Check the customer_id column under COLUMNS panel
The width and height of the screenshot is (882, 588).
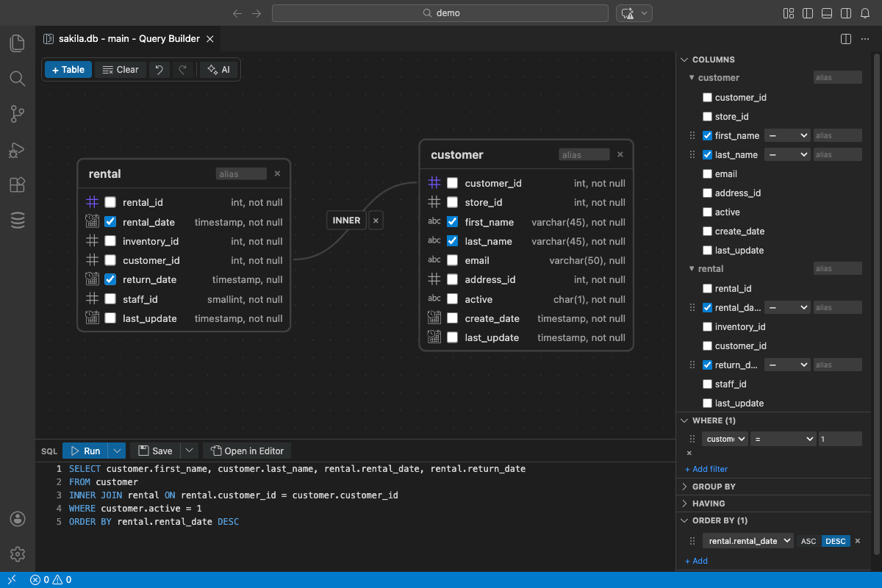(x=708, y=97)
